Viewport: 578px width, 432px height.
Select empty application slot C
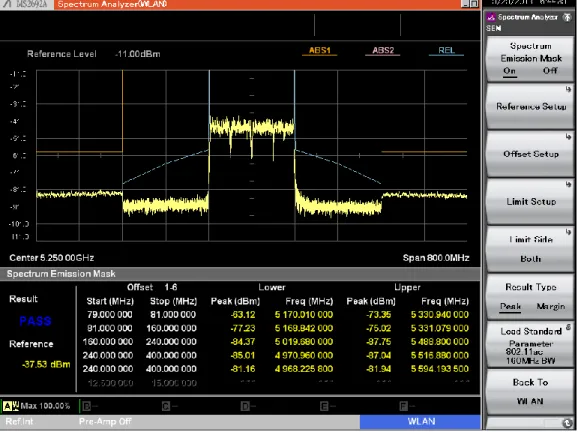point(170,406)
